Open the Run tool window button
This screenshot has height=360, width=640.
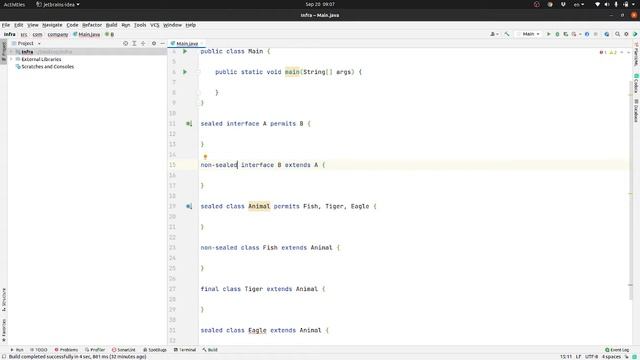click(x=17, y=350)
